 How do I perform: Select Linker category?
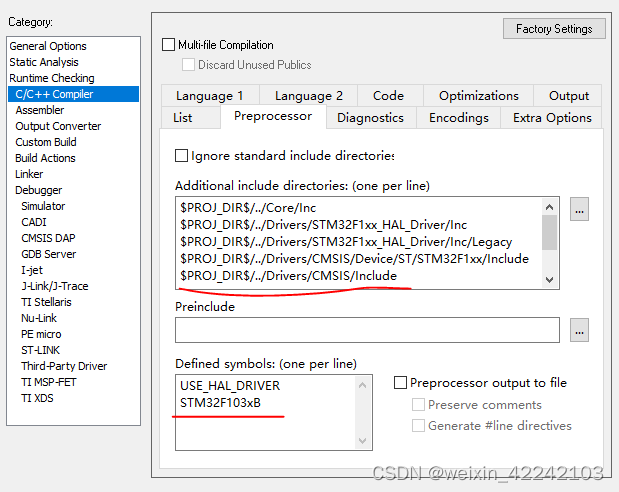pos(73,174)
